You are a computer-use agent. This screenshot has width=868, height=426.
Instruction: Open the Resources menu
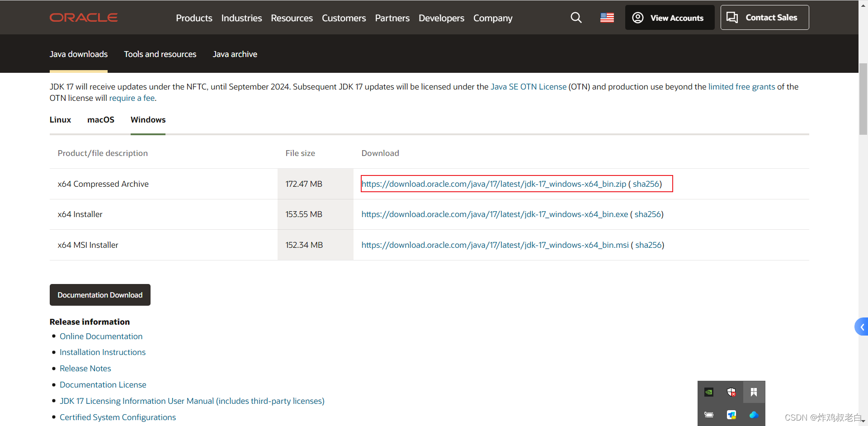292,18
